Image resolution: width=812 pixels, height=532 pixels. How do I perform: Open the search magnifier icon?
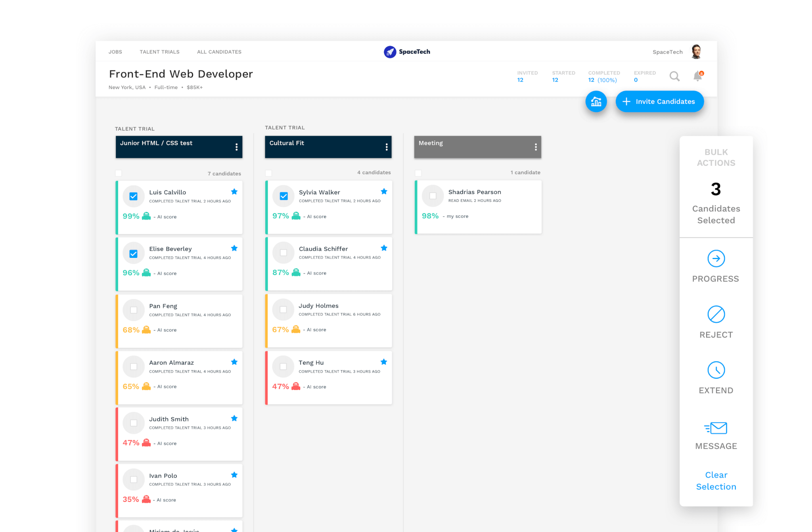(x=674, y=76)
